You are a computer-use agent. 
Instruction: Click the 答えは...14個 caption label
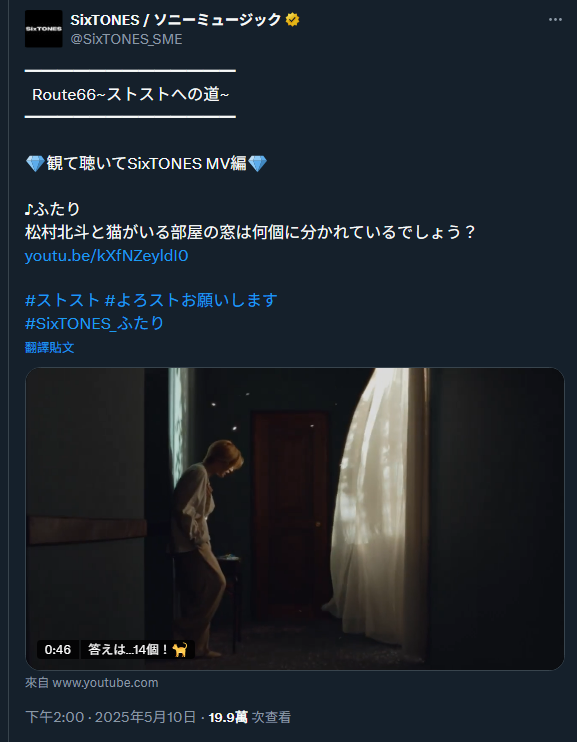click(128, 650)
